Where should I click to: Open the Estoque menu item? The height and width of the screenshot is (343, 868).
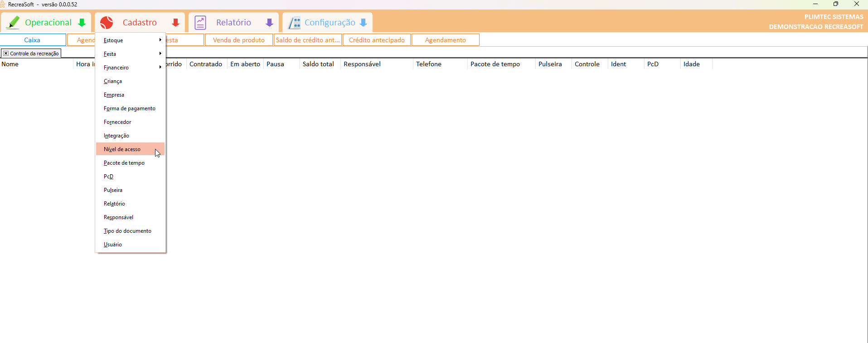click(130, 40)
